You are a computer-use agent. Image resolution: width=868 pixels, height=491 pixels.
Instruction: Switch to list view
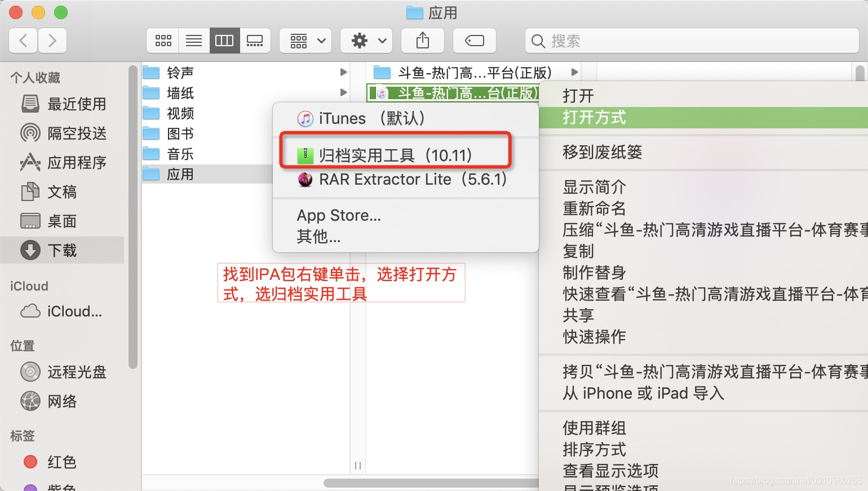[x=194, y=41]
